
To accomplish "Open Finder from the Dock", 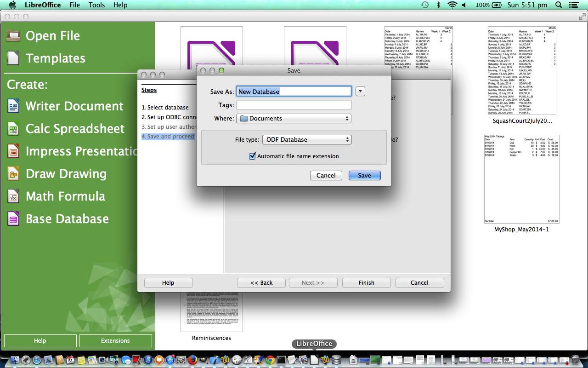I will point(15,360).
